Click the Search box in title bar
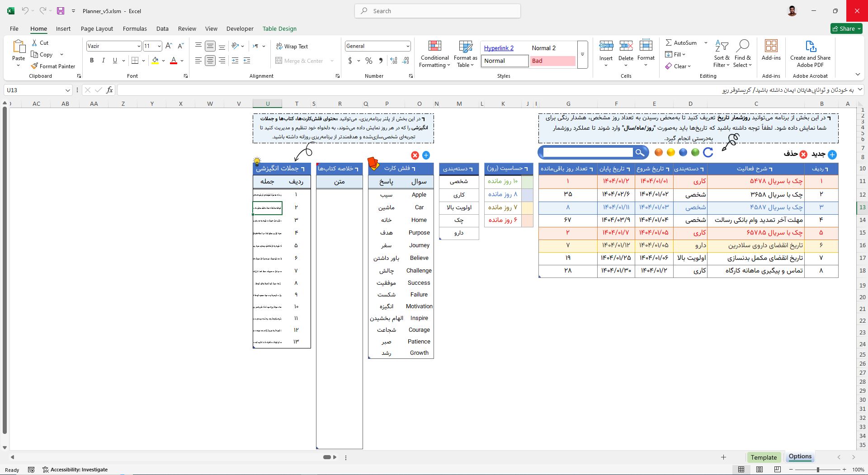 pos(438,11)
